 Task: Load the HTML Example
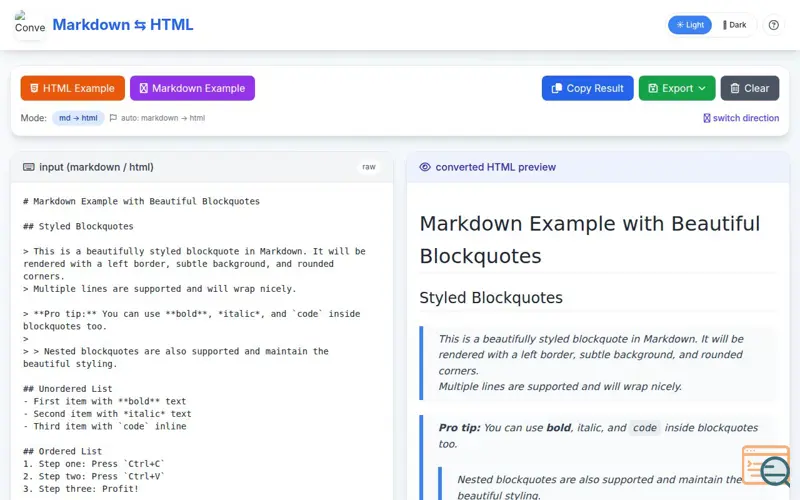click(x=72, y=88)
